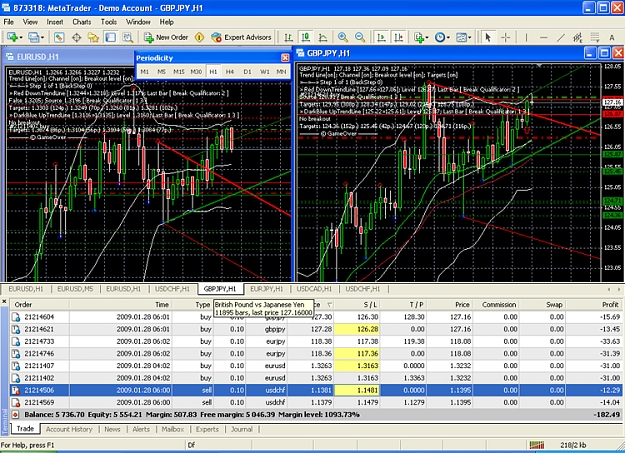Switch to the EURUSD,M5 chart tab
The width and height of the screenshot is (625, 453).
click(x=75, y=289)
